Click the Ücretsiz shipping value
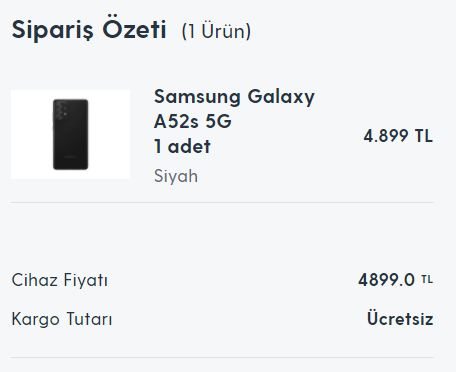 point(400,319)
